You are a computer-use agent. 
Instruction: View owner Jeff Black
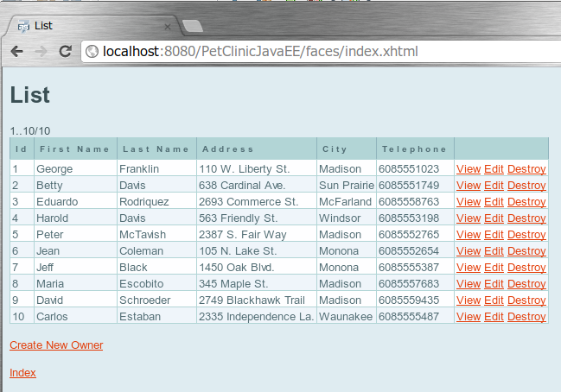click(469, 268)
